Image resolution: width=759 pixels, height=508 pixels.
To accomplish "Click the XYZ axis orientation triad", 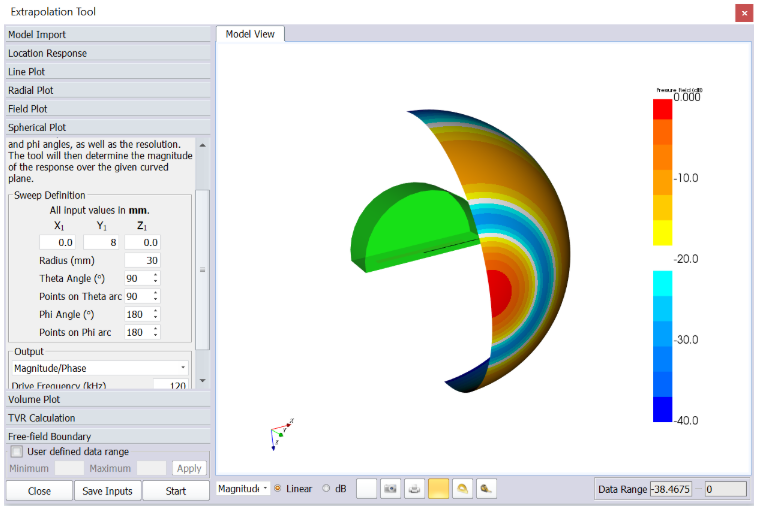I will [280, 433].
